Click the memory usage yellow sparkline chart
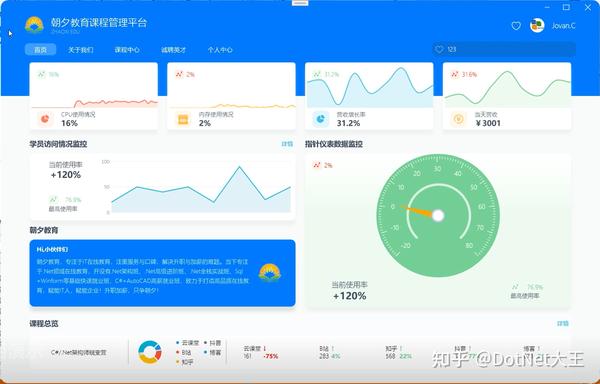600x384 pixels. click(232, 106)
